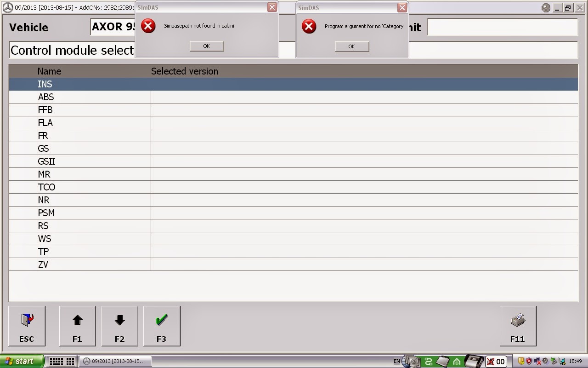Image resolution: width=588 pixels, height=368 pixels.
Task: Click the red security alert shield icon
Action: tap(529, 361)
